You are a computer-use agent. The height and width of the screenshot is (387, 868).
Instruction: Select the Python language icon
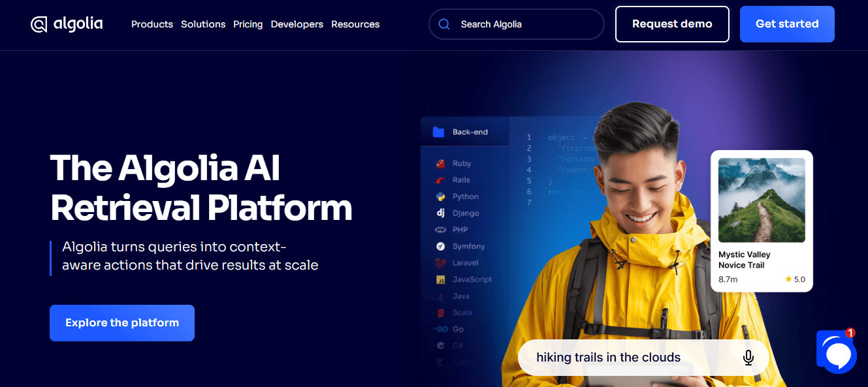440,196
